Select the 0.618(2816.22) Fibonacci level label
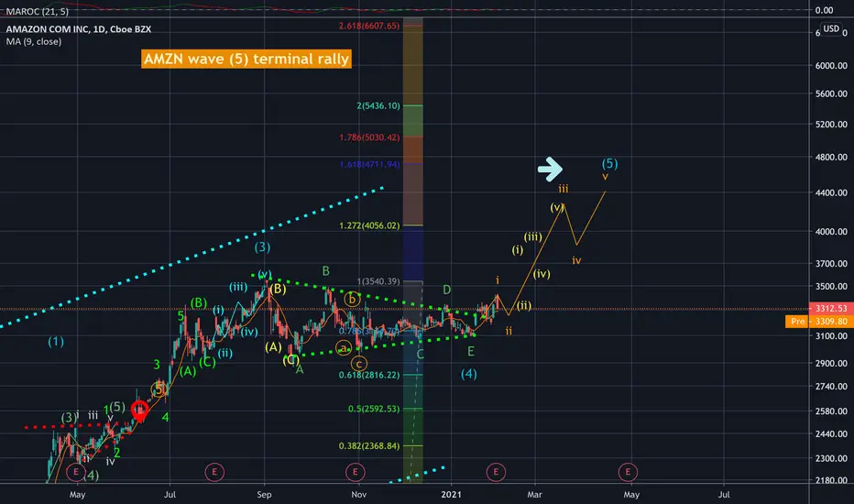Screen dimensions: 854x504 point(369,375)
